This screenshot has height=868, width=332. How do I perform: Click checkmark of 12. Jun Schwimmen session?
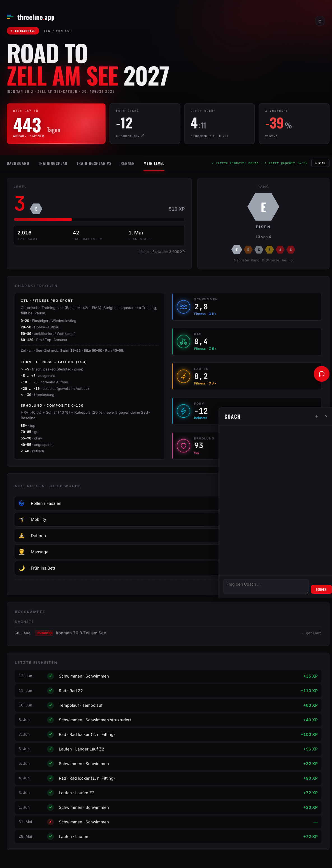point(50,676)
